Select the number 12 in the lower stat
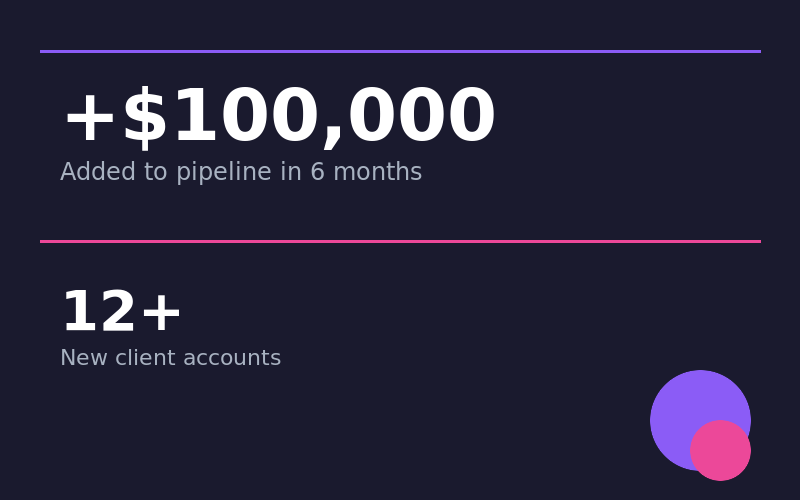 (98, 314)
